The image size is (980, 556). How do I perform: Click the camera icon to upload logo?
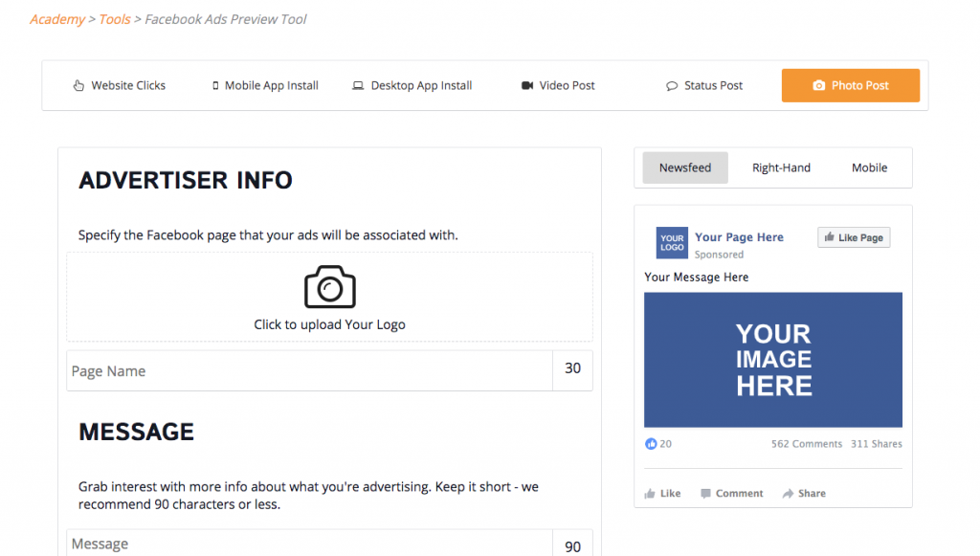pyautogui.click(x=330, y=287)
